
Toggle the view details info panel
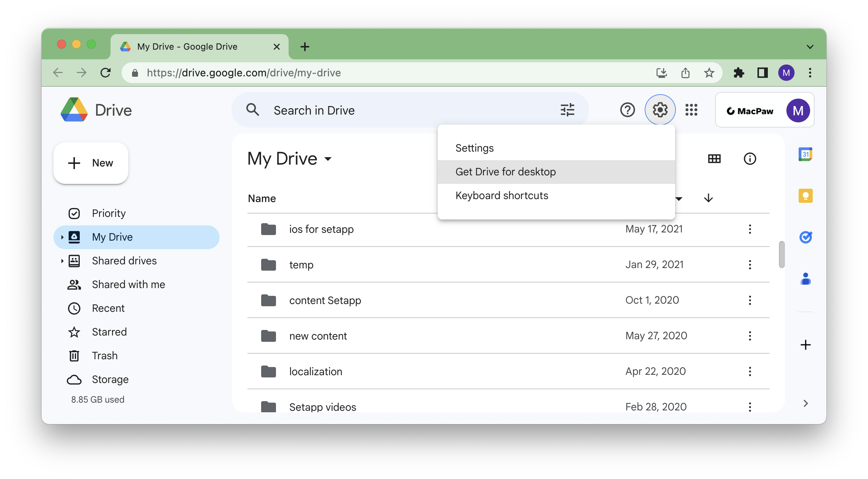(x=750, y=159)
